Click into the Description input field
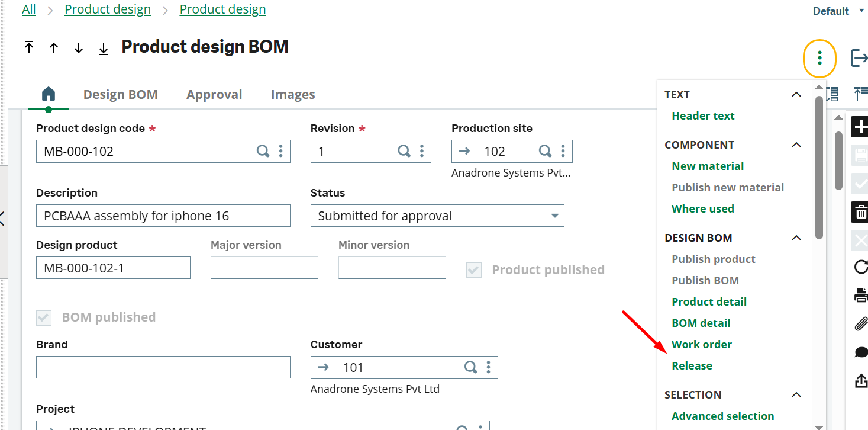The height and width of the screenshot is (430, 868). click(163, 216)
